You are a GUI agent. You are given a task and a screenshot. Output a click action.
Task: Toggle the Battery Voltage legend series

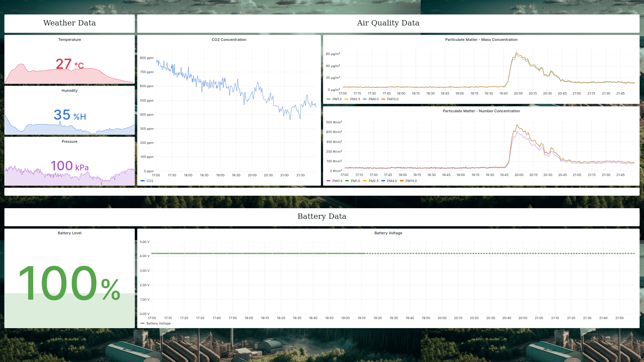pyautogui.click(x=158, y=323)
